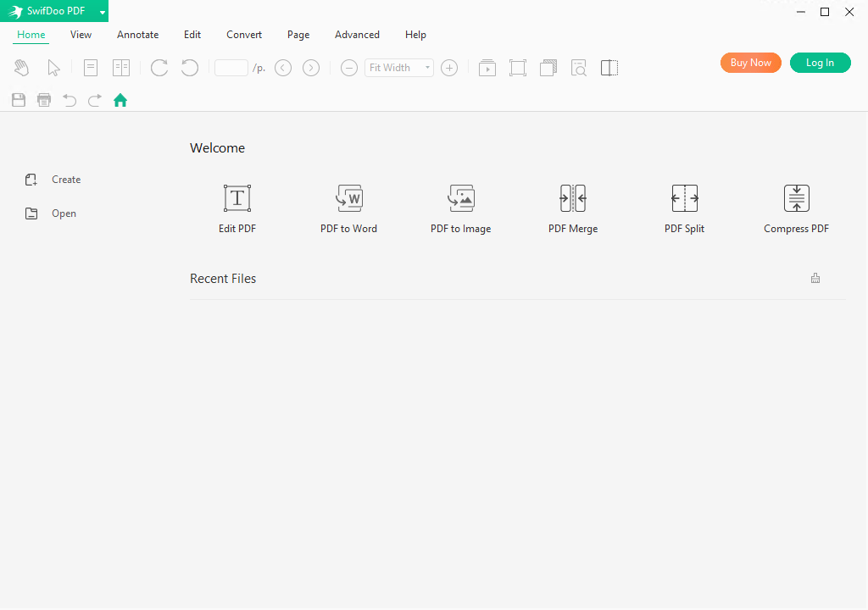Go to next page arrow
868x610 pixels.
311,68
